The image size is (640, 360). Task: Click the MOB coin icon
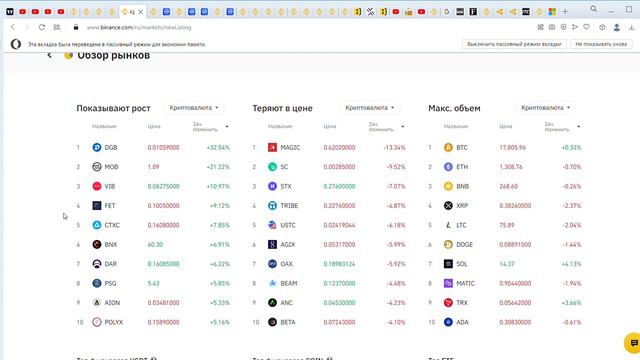click(x=97, y=167)
